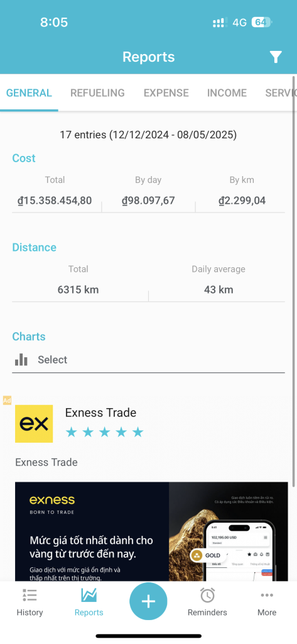Open the INCOME tab
The height and width of the screenshot is (644, 297).
tap(227, 93)
